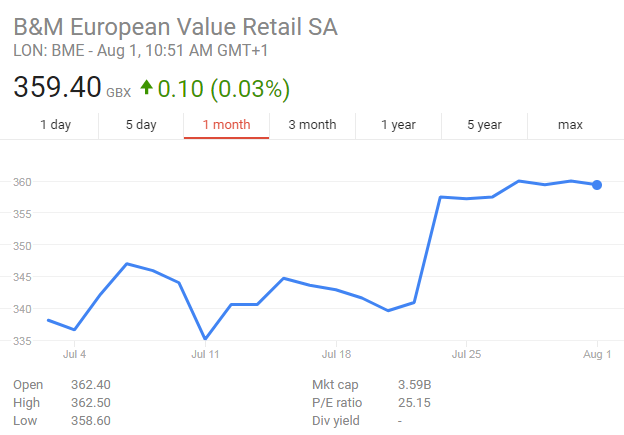Switch to the 1 day range tab
The height and width of the screenshot is (435, 624).
(x=55, y=125)
